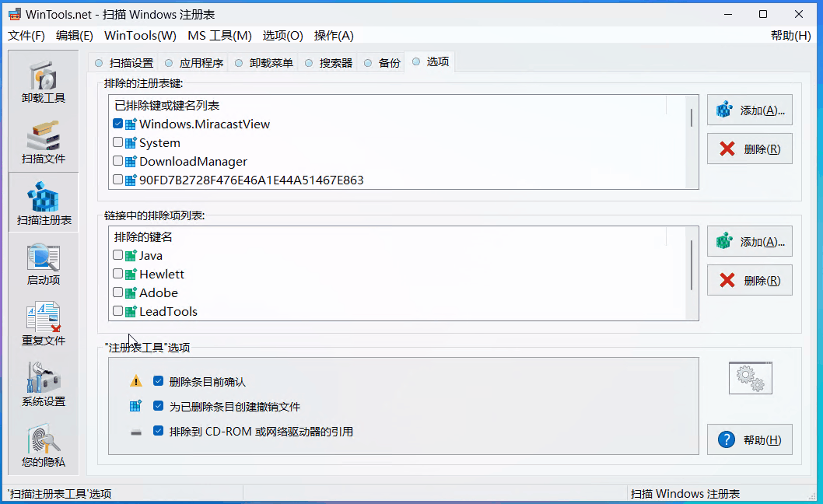This screenshot has height=504, width=823.
Task: Click the WinTools.net title bar app icon
Action: (x=14, y=14)
